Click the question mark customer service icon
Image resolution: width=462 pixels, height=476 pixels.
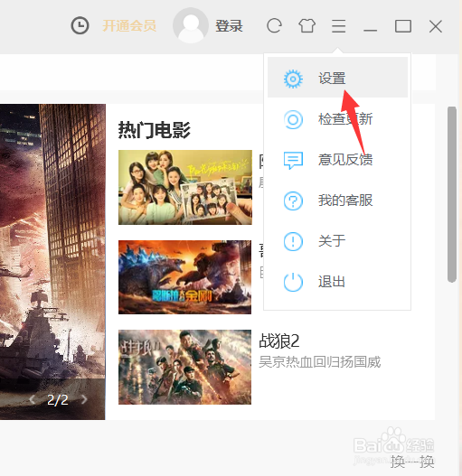[x=293, y=201]
